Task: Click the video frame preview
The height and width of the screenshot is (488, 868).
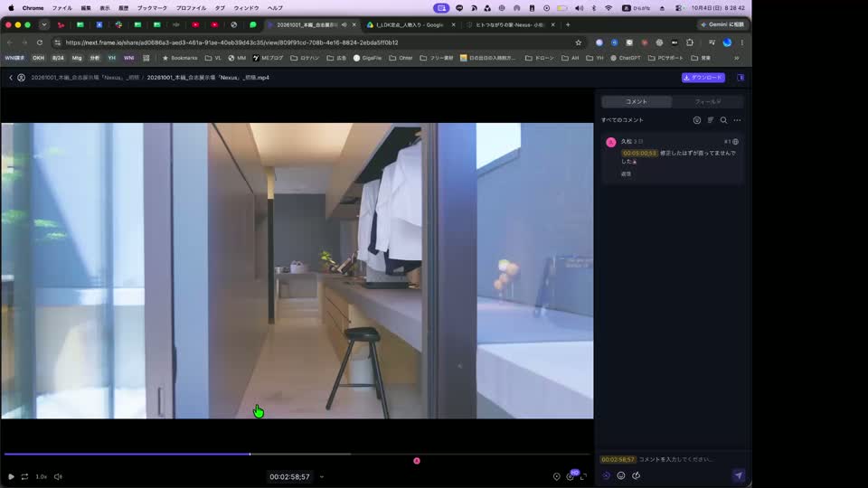Action: (297, 270)
